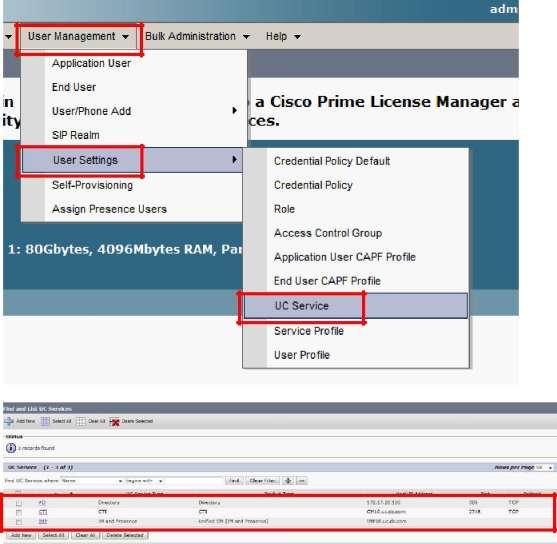This screenshot has width=557, height=544.
Task: Open the IM and Presence service name link
Action: click(x=43, y=521)
